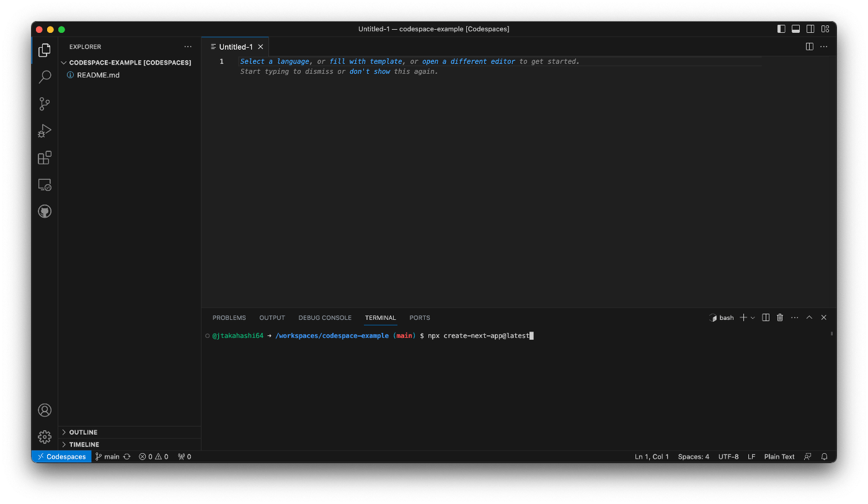This screenshot has width=868, height=504.
Task: Click the main branch indicator
Action: 107,456
